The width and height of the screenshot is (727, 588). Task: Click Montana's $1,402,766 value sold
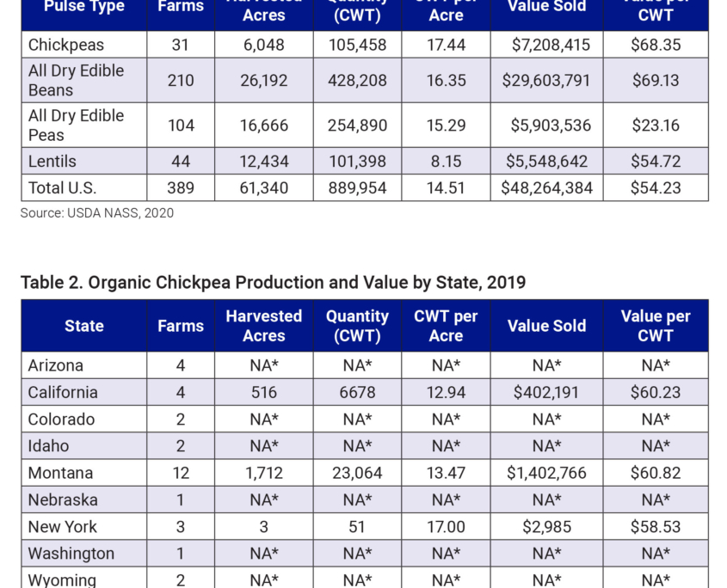click(546, 473)
